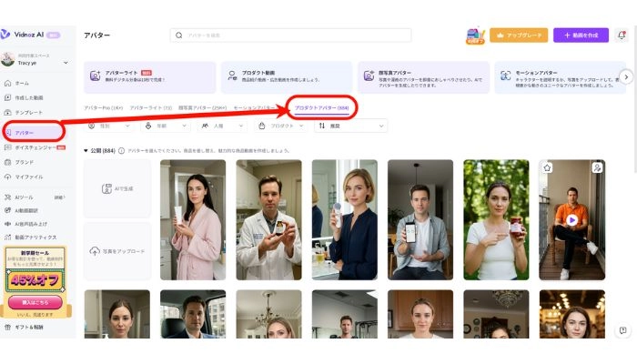Click the orange アップグレード upgrade button

519,35
